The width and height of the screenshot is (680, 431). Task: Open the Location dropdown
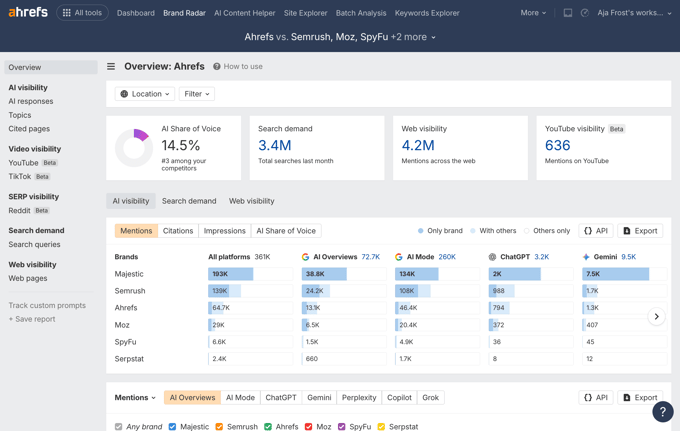pos(145,94)
